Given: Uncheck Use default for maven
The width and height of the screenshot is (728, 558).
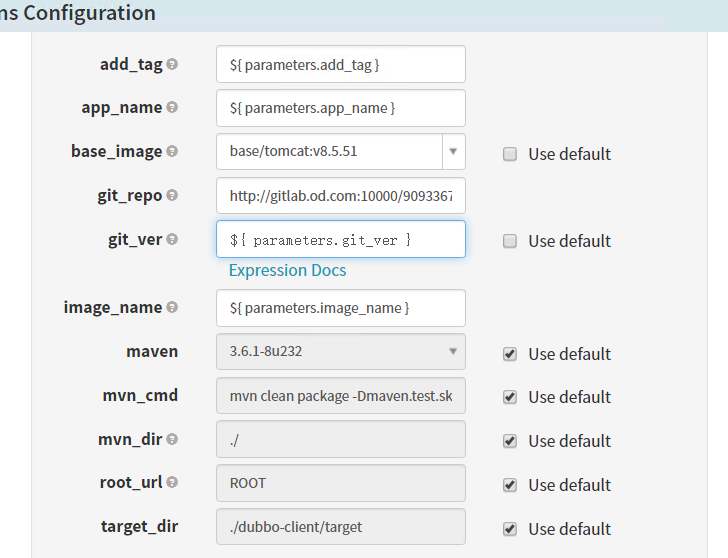Looking at the screenshot, I should pyautogui.click(x=510, y=354).
